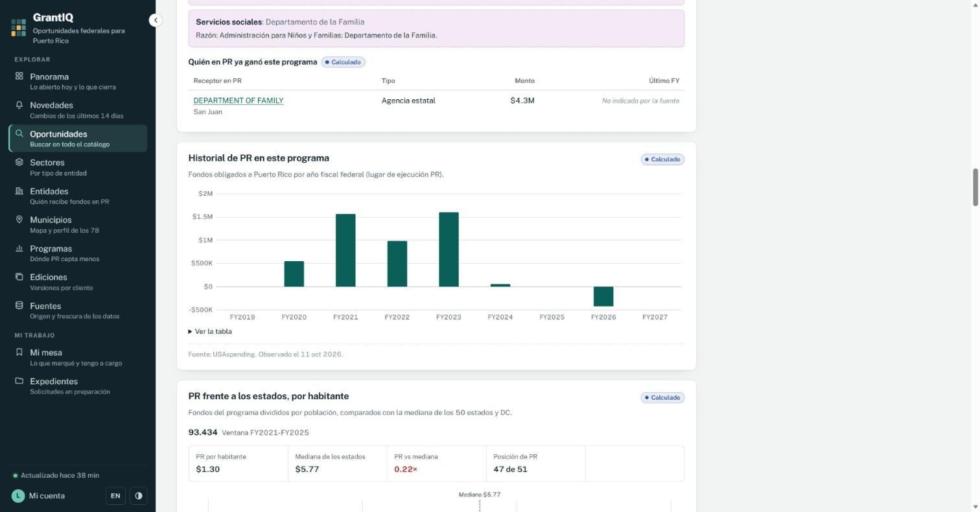Click the FY2020 chart bar
The image size is (980, 512).
point(294,274)
